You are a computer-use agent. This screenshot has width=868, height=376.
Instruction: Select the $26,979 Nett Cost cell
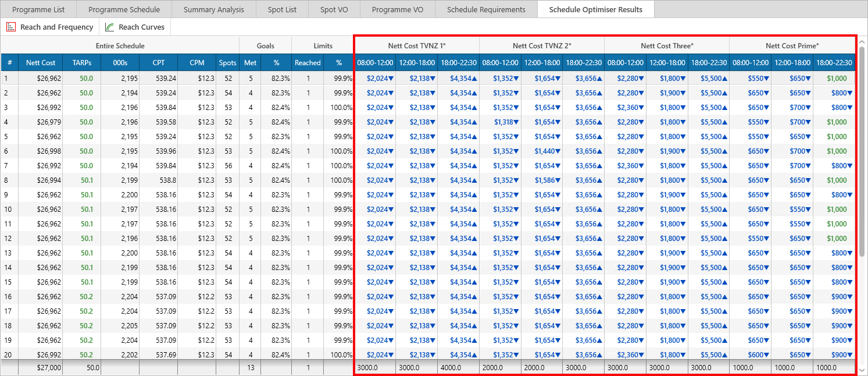(x=41, y=122)
